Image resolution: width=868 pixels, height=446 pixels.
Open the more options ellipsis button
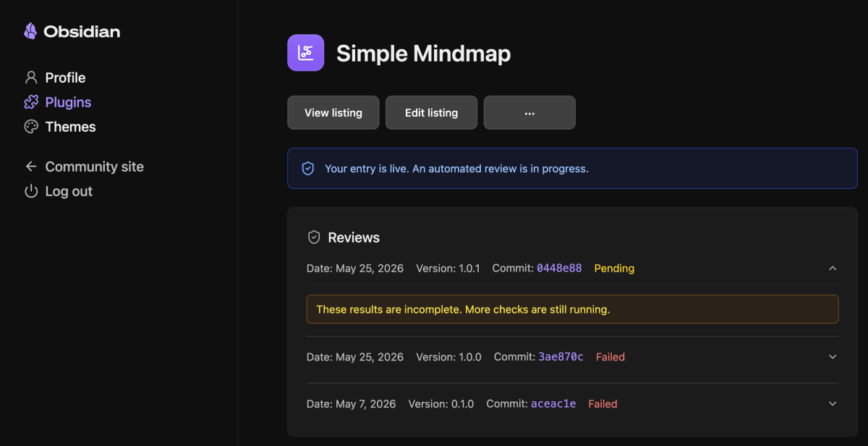point(529,112)
